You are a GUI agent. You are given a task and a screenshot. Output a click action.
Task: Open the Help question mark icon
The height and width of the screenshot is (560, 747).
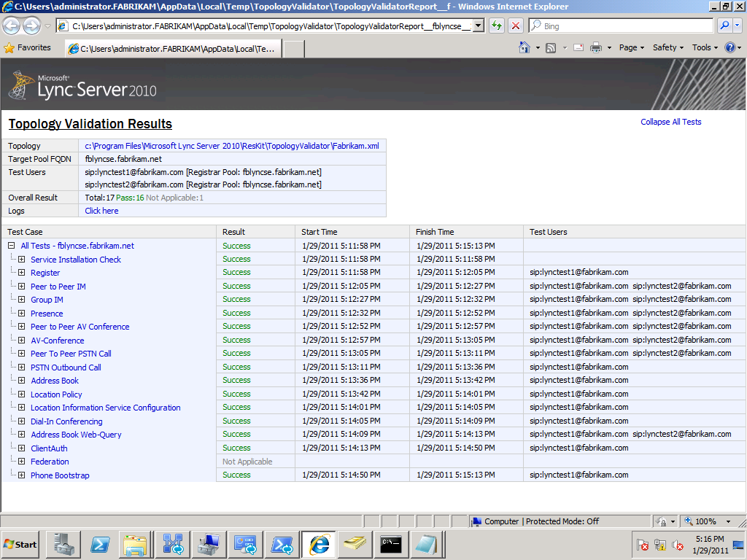(x=729, y=47)
